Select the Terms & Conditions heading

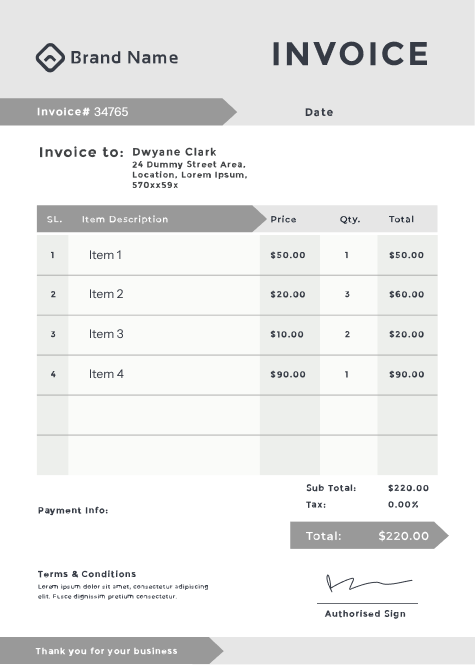(x=87, y=574)
